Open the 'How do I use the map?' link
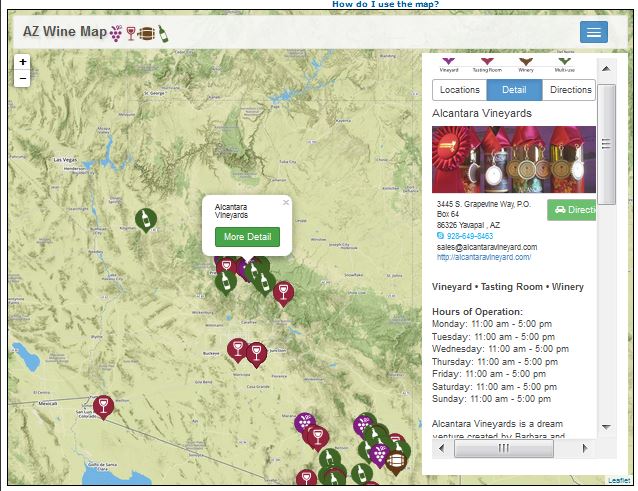Screen dimensions: 638x491 click(385, 4)
